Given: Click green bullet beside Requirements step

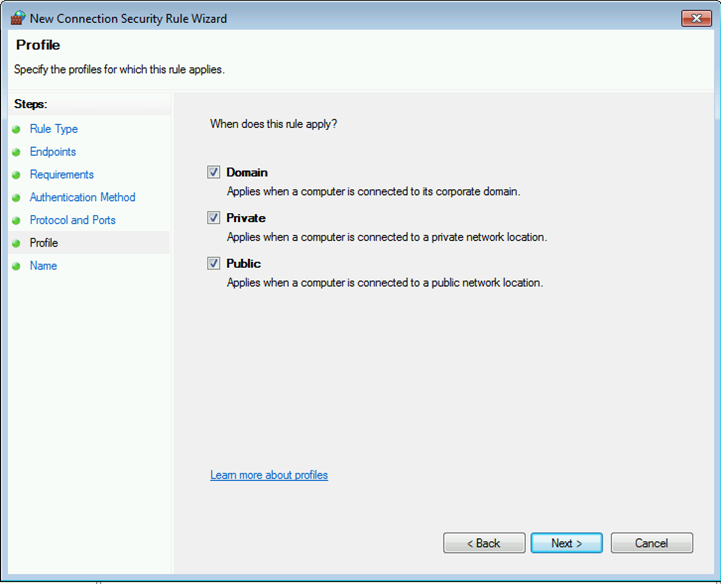Looking at the screenshot, I should click(16, 175).
